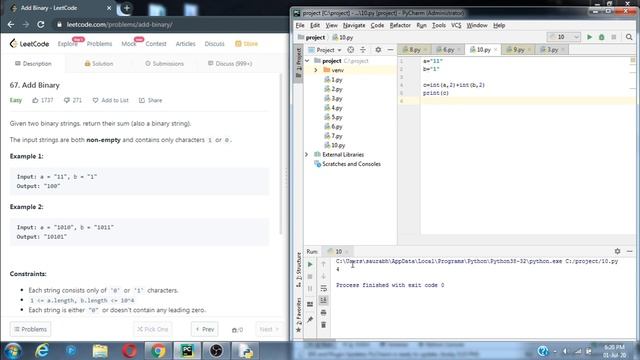Pin the Run tab
Viewport: 640px width, 360px height.
(x=310, y=319)
